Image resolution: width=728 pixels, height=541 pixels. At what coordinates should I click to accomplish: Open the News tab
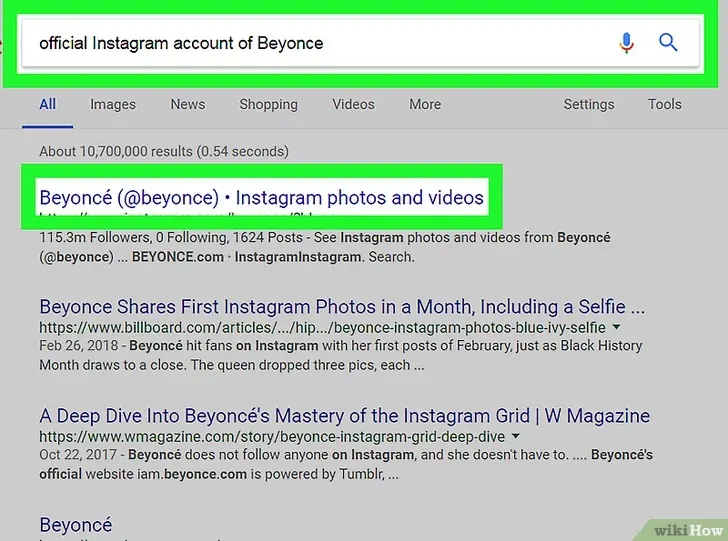pos(187,104)
